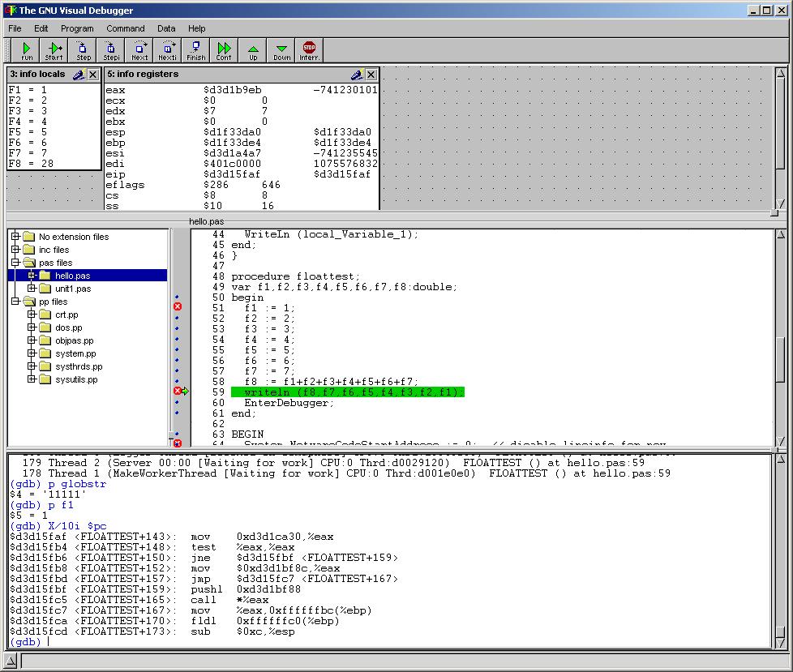Viewport: 793px width, 672px height.
Task: Click the 'procedure floattest;' line
Action: 295,276
